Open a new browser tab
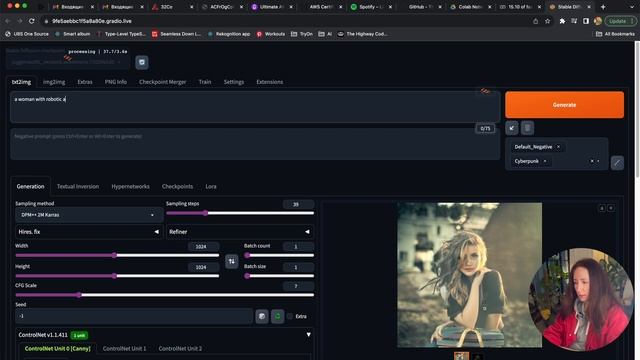Image resolution: width=640 pixels, height=360 pixels. [603, 7]
